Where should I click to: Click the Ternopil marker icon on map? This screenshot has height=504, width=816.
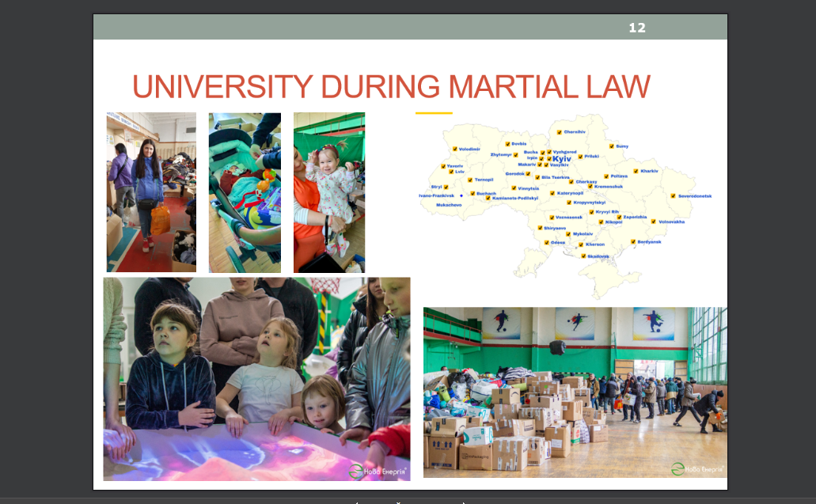click(x=469, y=180)
